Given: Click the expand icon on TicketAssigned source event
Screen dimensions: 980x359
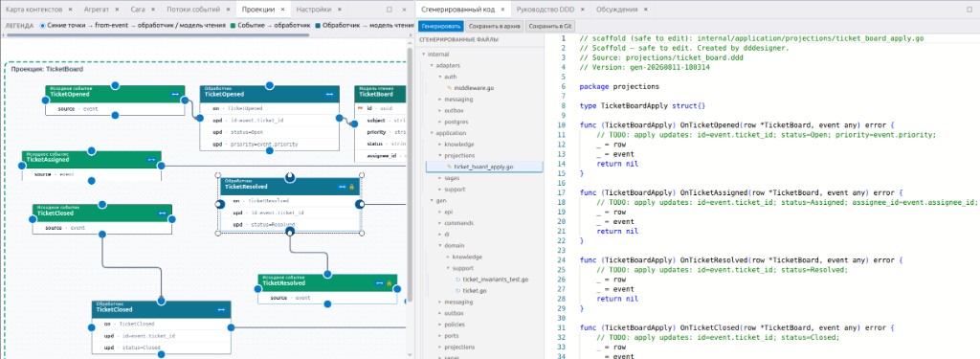Looking at the screenshot, I should point(151,160).
